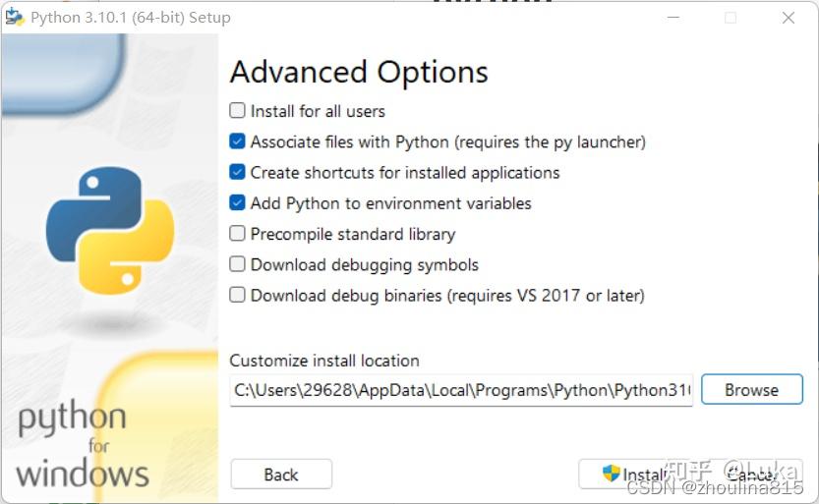819x504 pixels.
Task: Uncheck Add Python to environment variables
Action: (237, 203)
